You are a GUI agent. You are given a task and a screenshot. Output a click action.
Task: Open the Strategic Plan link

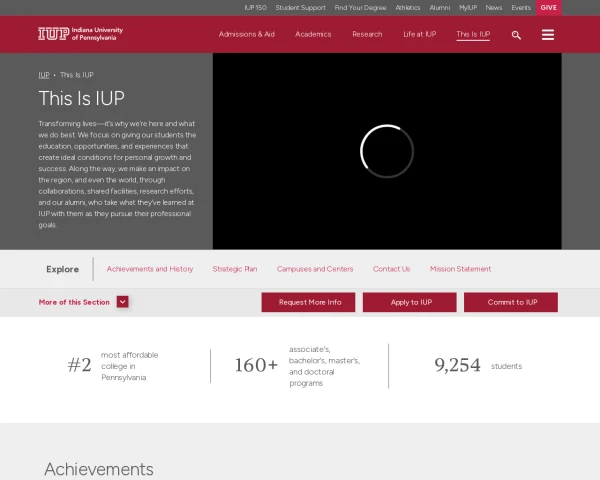[235, 269]
